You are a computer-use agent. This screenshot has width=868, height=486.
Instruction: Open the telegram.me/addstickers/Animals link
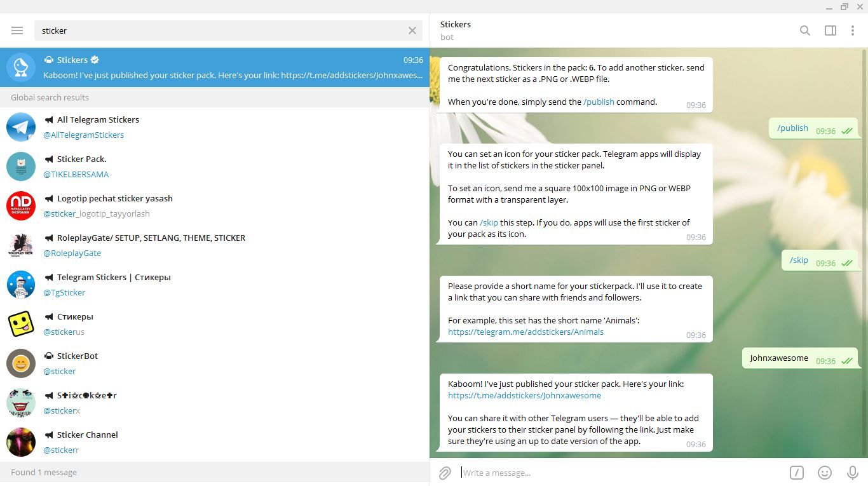coord(526,332)
